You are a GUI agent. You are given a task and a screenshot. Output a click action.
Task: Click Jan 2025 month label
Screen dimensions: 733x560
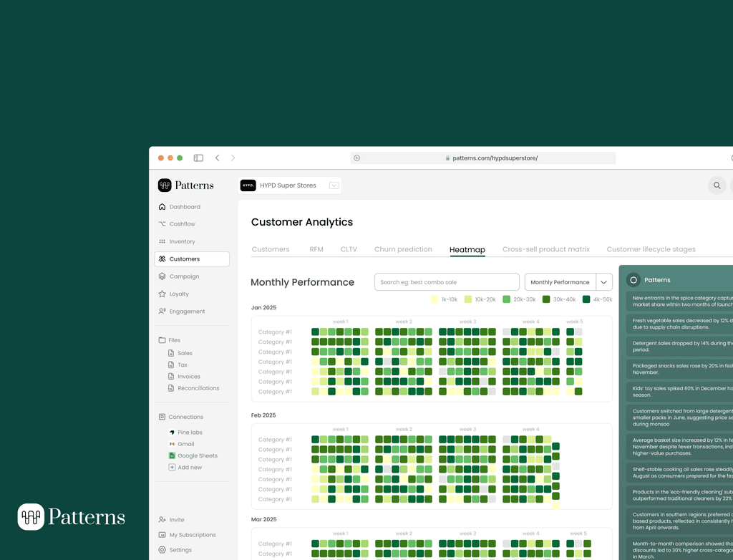coord(263,307)
